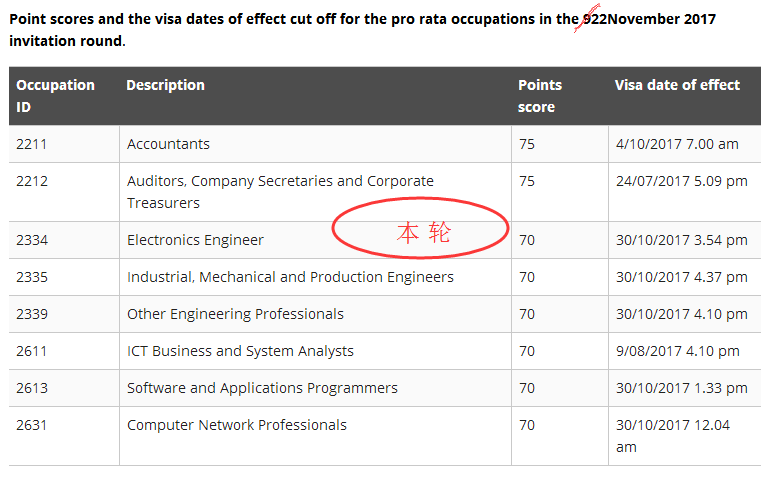
Task: Click Industrial, Mechanical and Production Engineers
Action: pyautogui.click(x=290, y=277)
